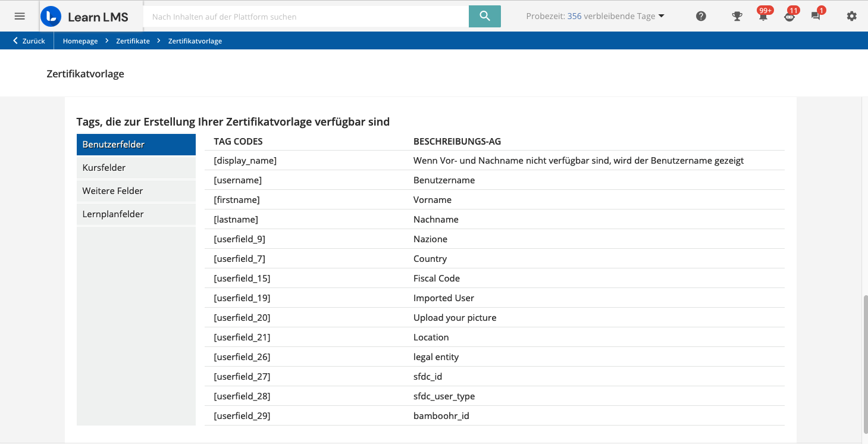Switch to the Kursfelder tab
The width and height of the screenshot is (868, 444).
(x=136, y=168)
